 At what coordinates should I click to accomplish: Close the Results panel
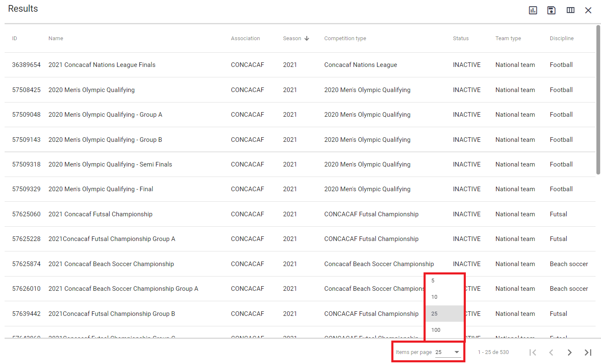588,10
